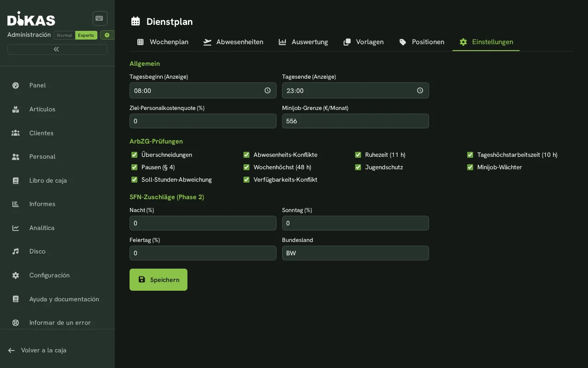Toggle Überschneidungen checkbox

click(134, 155)
